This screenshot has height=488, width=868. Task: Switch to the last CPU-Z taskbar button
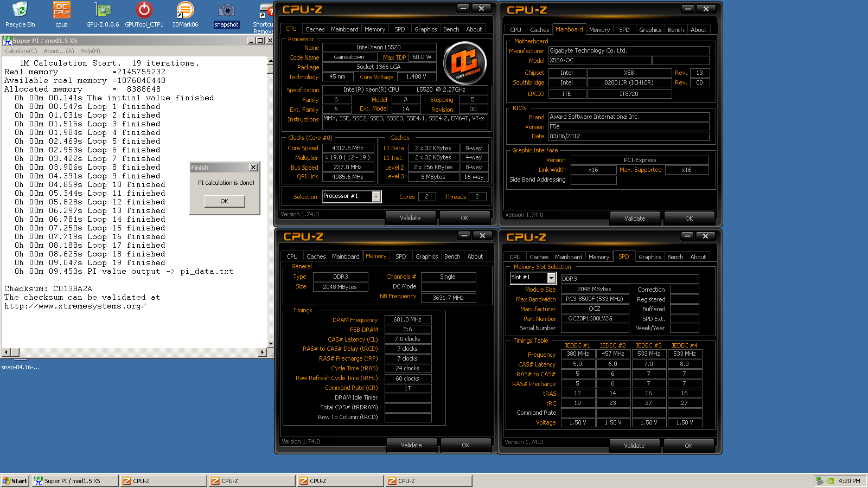point(429,481)
